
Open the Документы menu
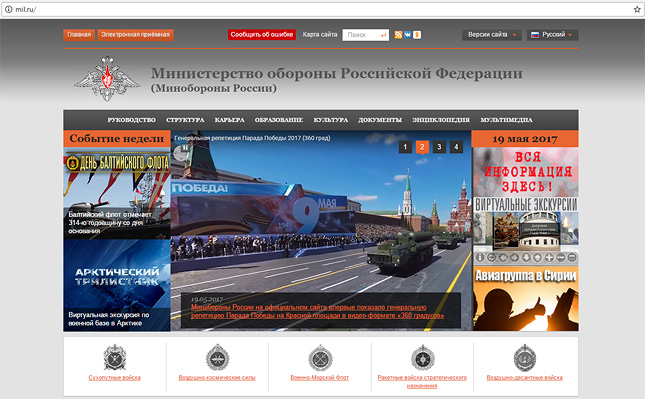(x=380, y=120)
